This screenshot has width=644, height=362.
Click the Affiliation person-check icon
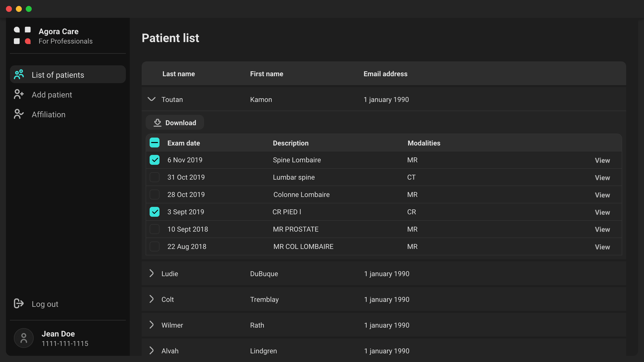click(18, 114)
